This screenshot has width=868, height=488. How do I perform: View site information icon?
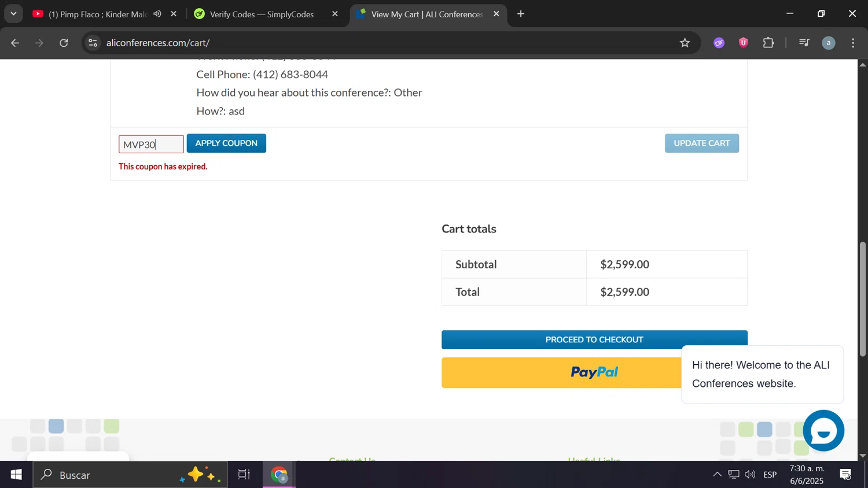pyautogui.click(x=93, y=43)
